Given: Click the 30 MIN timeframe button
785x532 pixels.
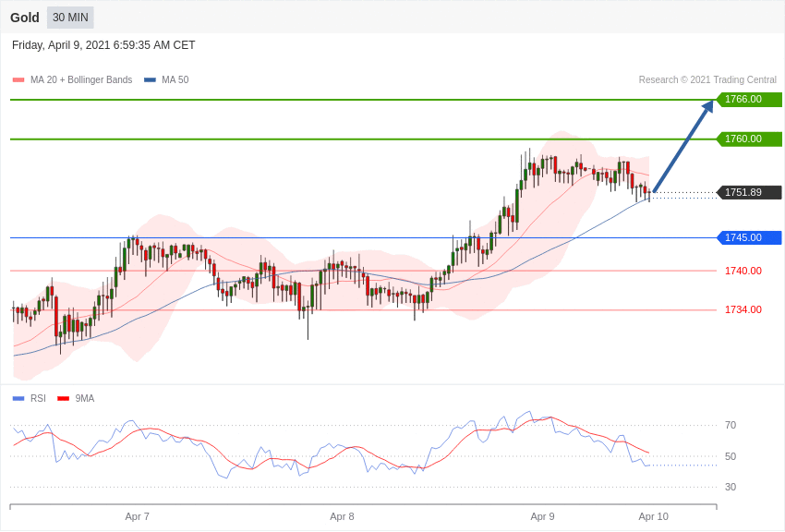Looking at the screenshot, I should pyautogui.click(x=70, y=18).
